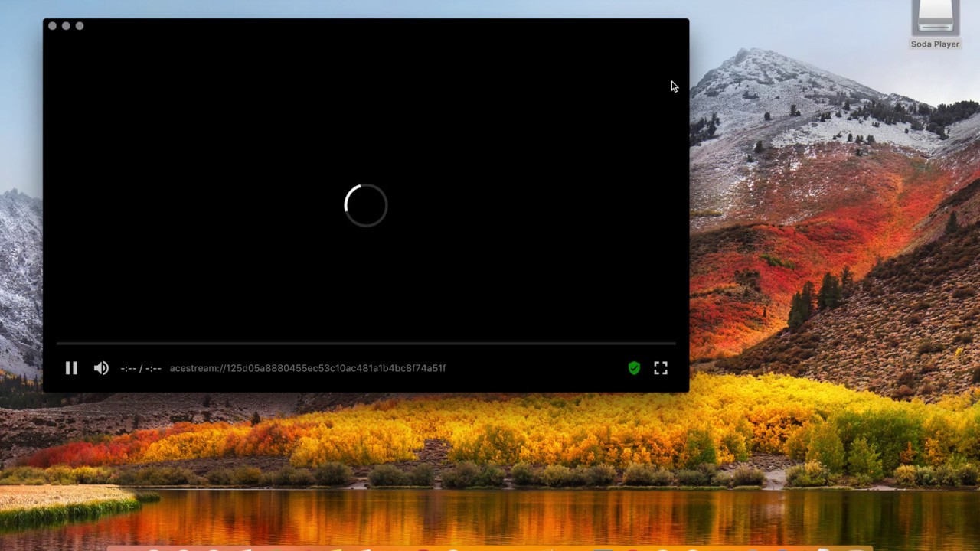Viewport: 980px width, 551px height.
Task: Click the black video area above the spinner
Action: [x=366, y=115]
